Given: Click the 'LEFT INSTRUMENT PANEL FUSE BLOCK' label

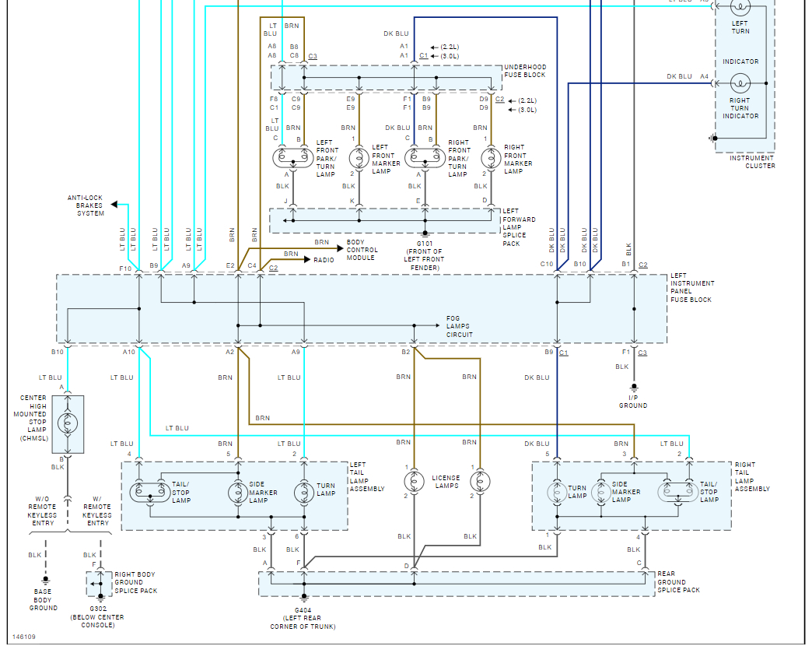Looking at the screenshot, I should click(692, 288).
